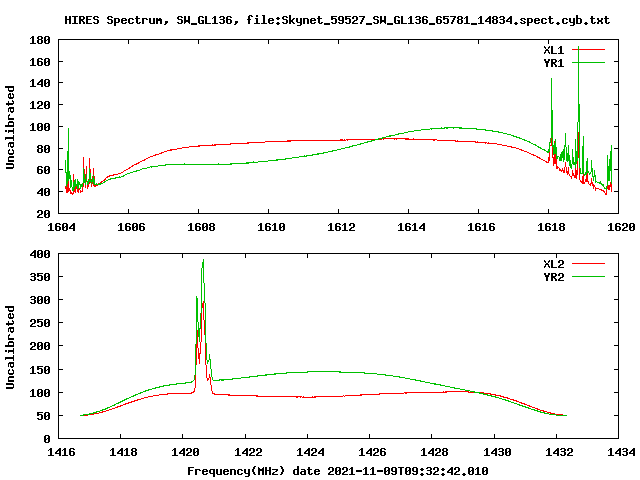This screenshot has height=480, width=640.
Task: Select the YR2 legend label
Action: (x=553, y=277)
